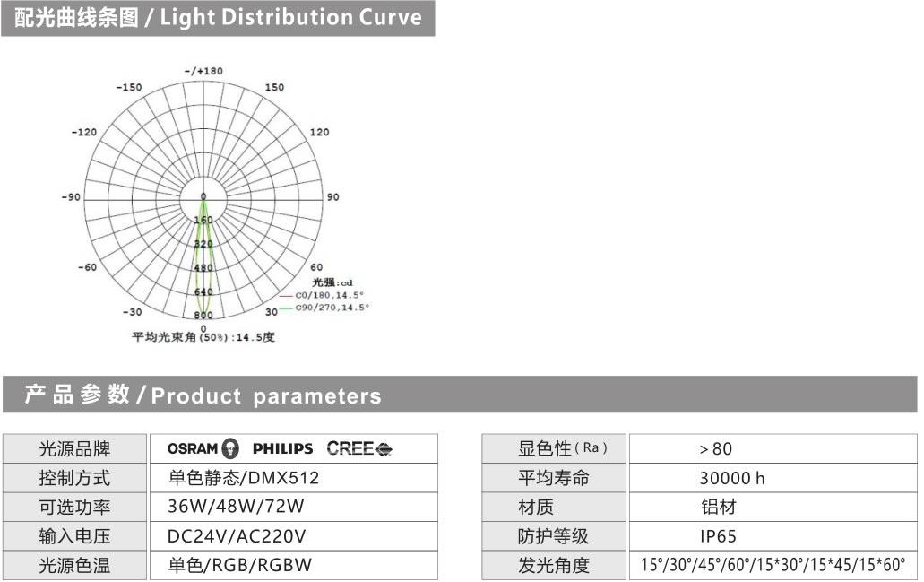This screenshot has height=582, width=924.
Task: Click the -/+180 label atop the polar chart
Action: [203, 71]
